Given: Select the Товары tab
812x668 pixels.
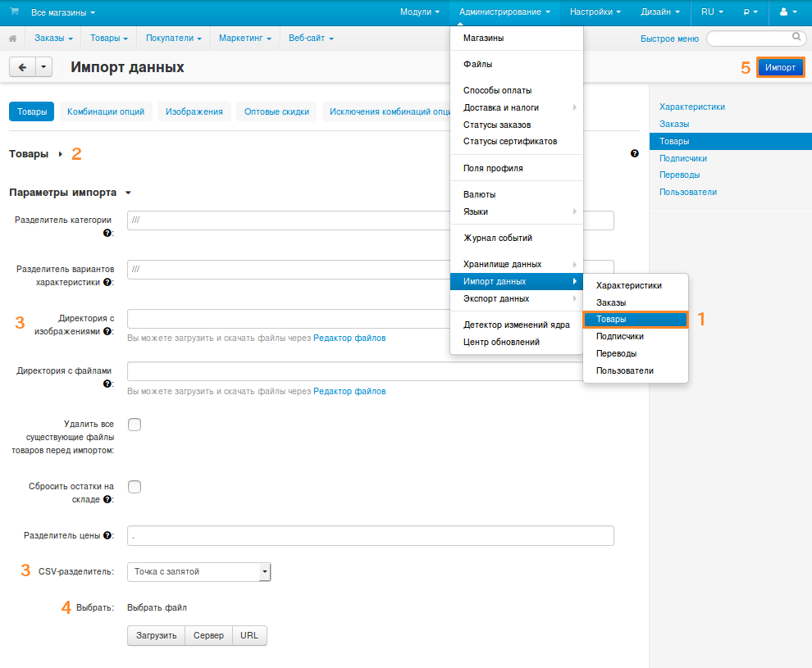Looking at the screenshot, I should [32, 111].
